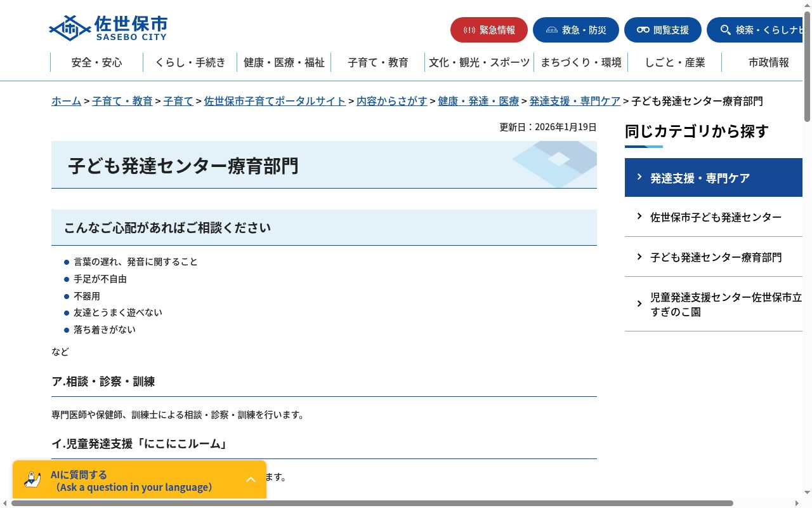
Task: Open 市政情報 menu
Action: pyautogui.click(x=769, y=62)
